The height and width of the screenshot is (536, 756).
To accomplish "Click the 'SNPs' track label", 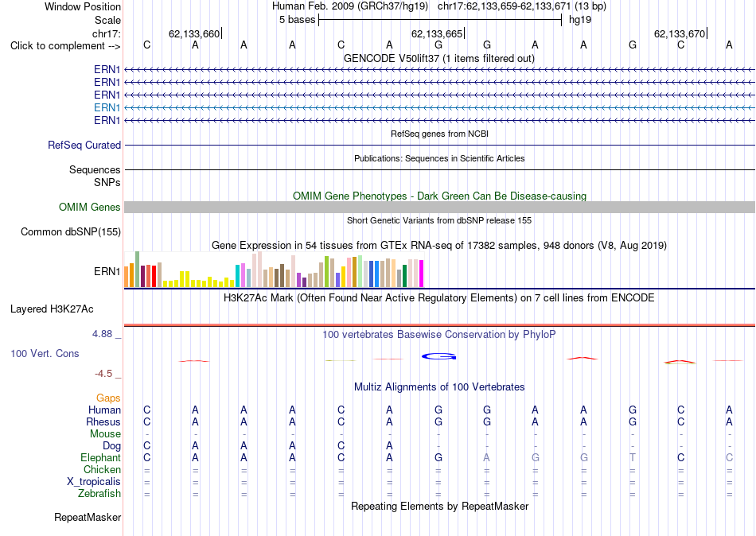I will click(107, 182).
